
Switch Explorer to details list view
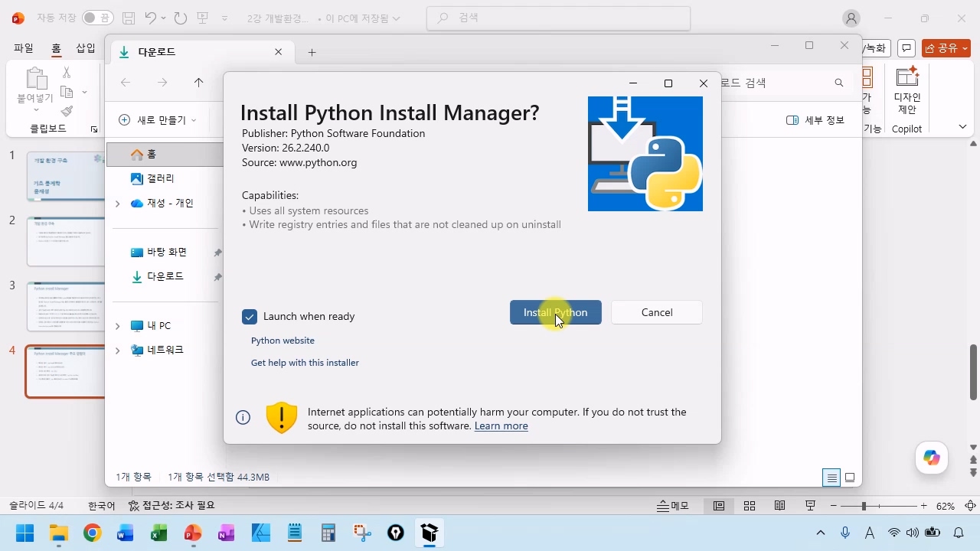tap(831, 478)
